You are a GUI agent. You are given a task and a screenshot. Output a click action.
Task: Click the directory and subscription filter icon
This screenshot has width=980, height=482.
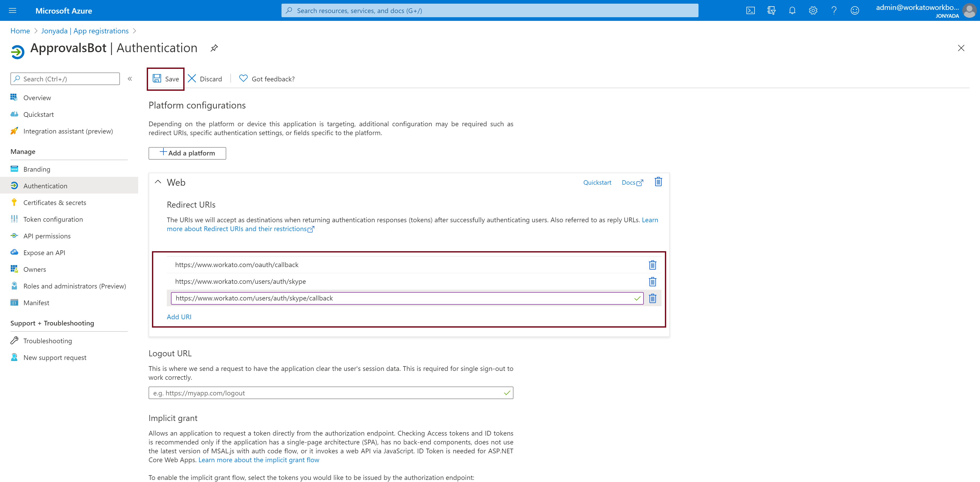tap(771, 11)
